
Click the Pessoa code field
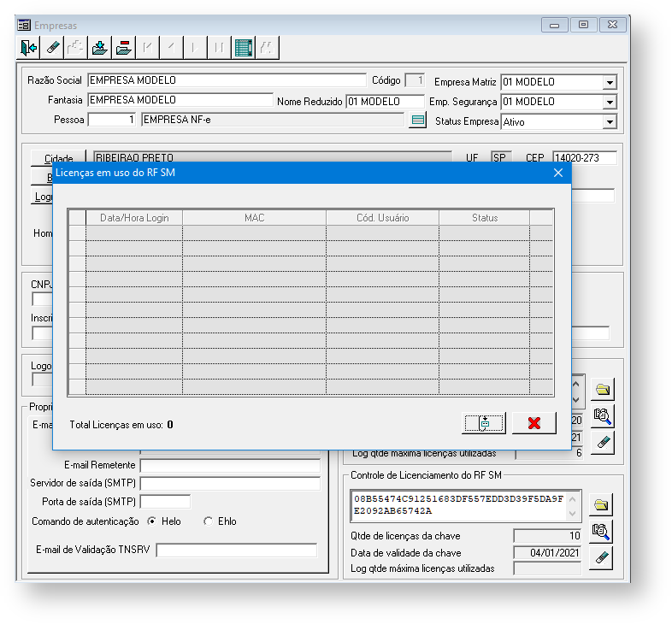pos(112,120)
